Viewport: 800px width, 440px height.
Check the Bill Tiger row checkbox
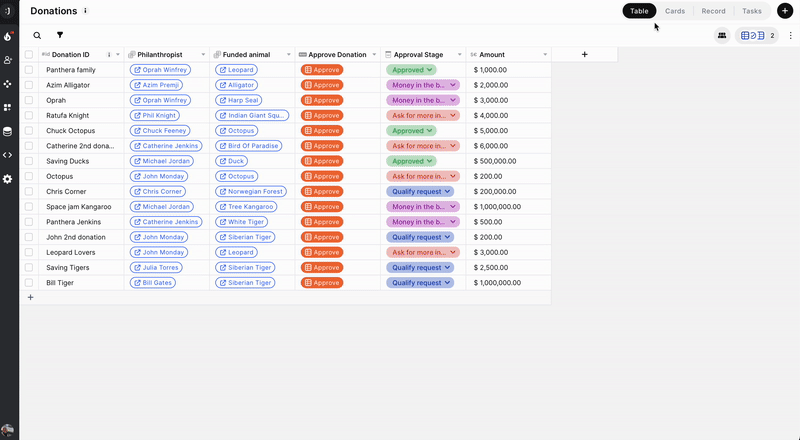[29, 283]
